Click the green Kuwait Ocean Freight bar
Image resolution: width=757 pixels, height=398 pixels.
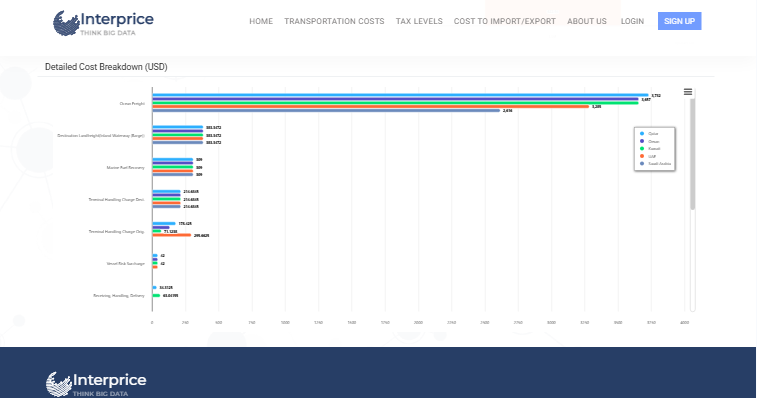pos(395,103)
